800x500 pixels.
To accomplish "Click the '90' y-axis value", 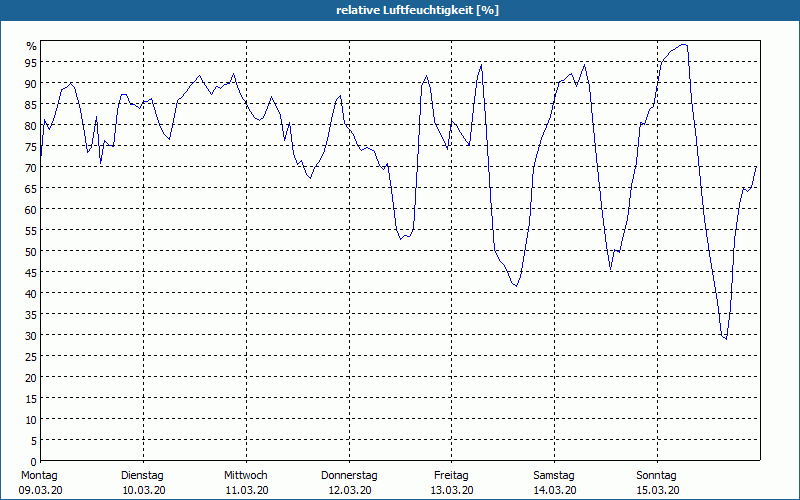I will (31, 84).
